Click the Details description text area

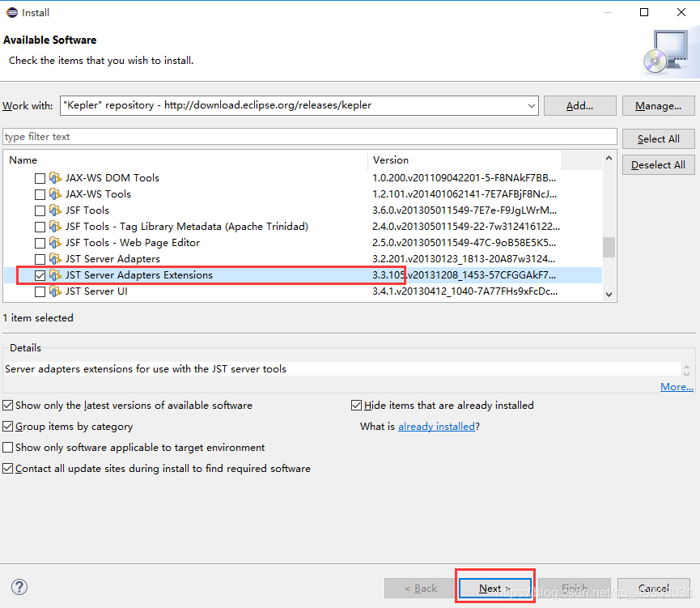(x=342, y=369)
